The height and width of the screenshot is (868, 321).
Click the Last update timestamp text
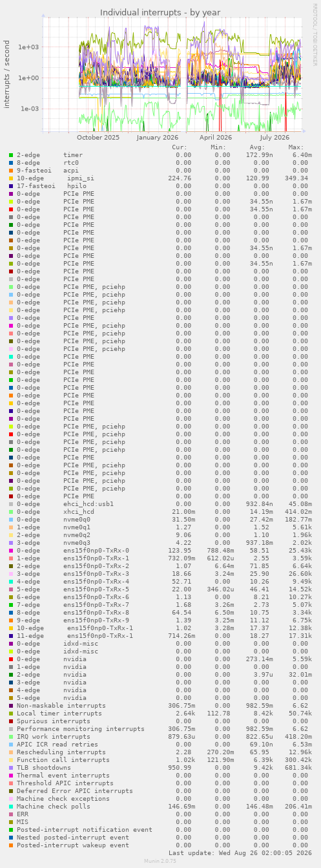(x=240, y=853)
